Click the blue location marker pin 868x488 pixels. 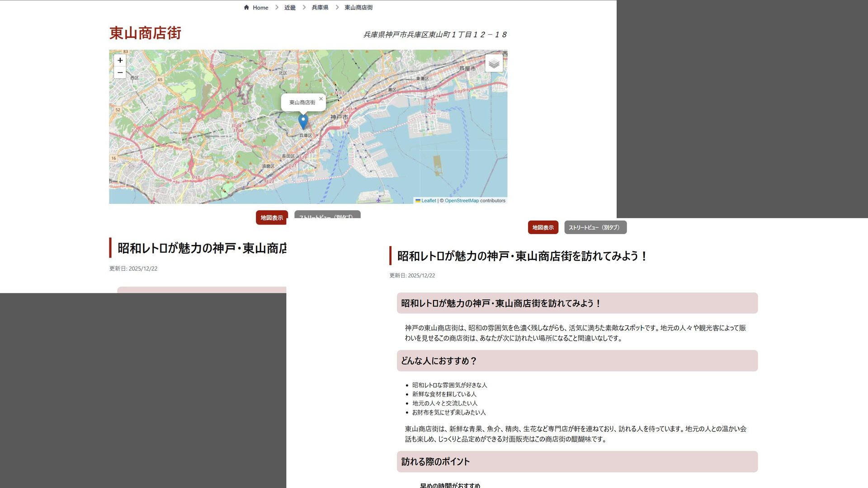pos(303,121)
